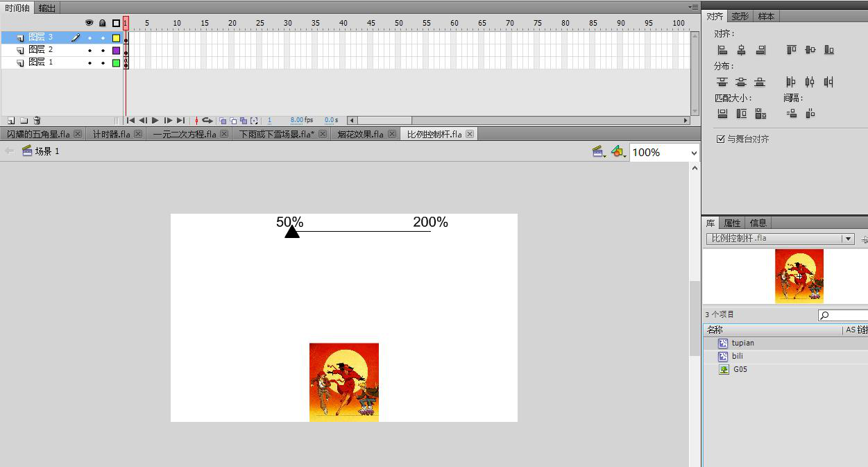Click the Center frame icon
Image resolution: width=868 pixels, height=467 pixels.
196,121
